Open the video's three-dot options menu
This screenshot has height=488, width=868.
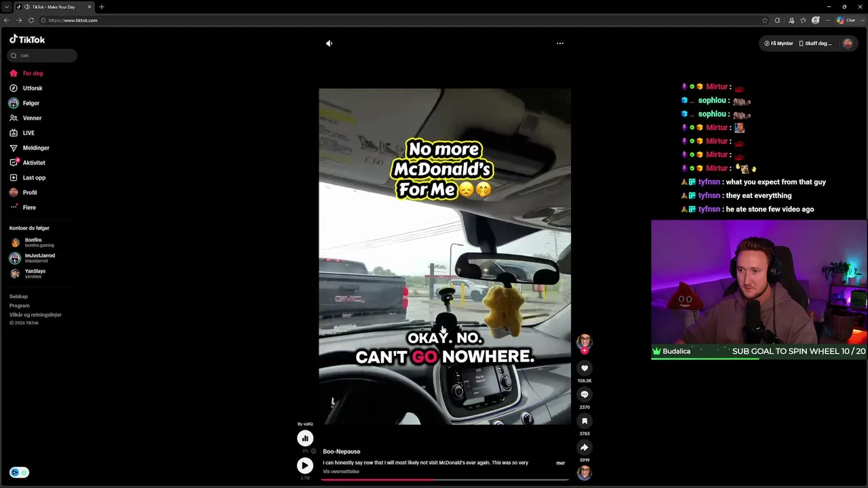coord(560,43)
